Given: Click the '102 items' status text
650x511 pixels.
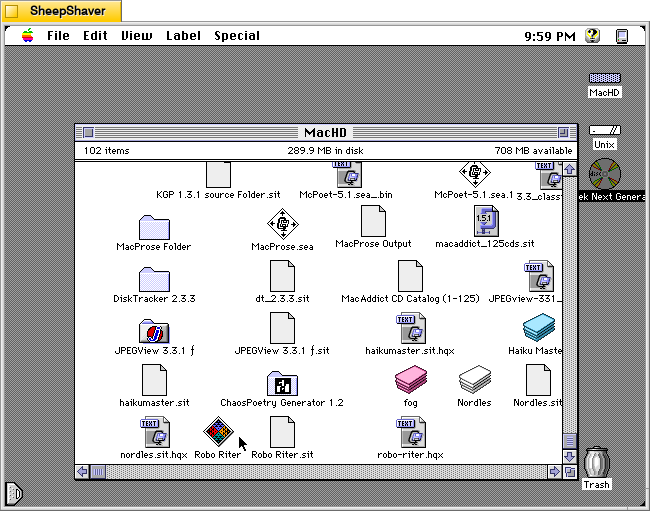Looking at the screenshot, I should (107, 150).
